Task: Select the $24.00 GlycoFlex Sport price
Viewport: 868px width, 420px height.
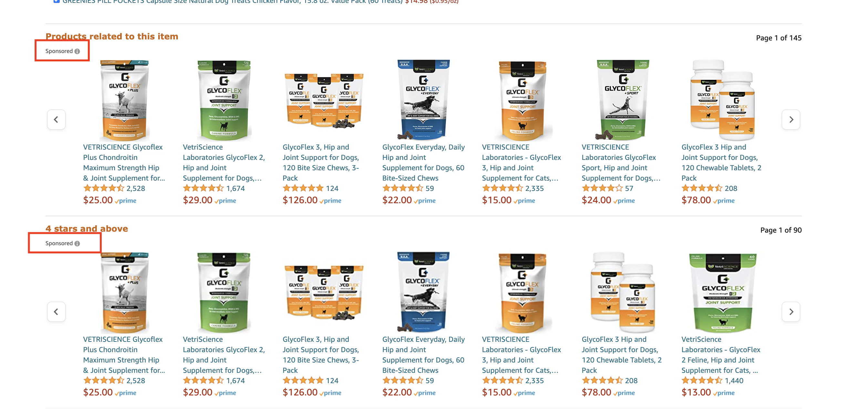Action: click(596, 200)
